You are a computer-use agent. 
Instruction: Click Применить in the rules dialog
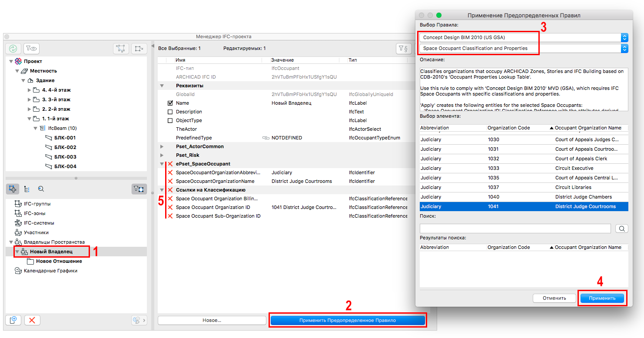pos(602,298)
